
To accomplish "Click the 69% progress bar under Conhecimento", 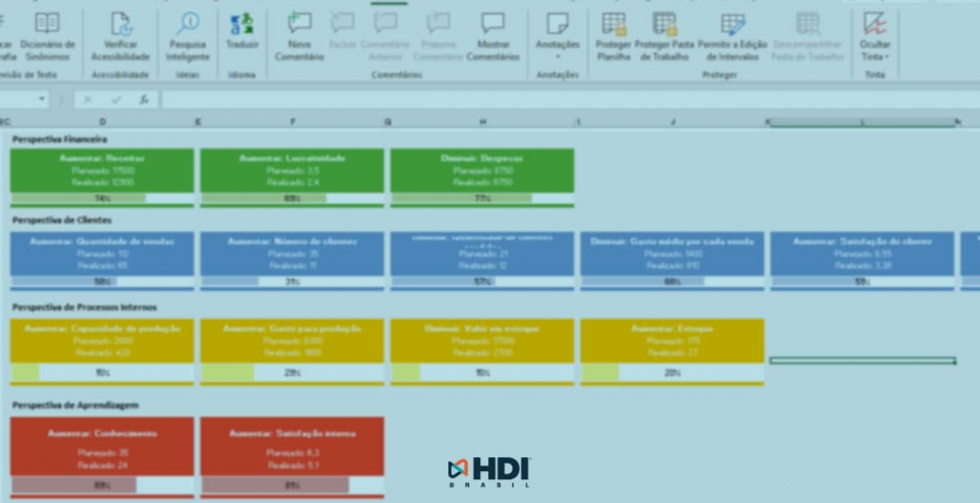I will click(102, 484).
